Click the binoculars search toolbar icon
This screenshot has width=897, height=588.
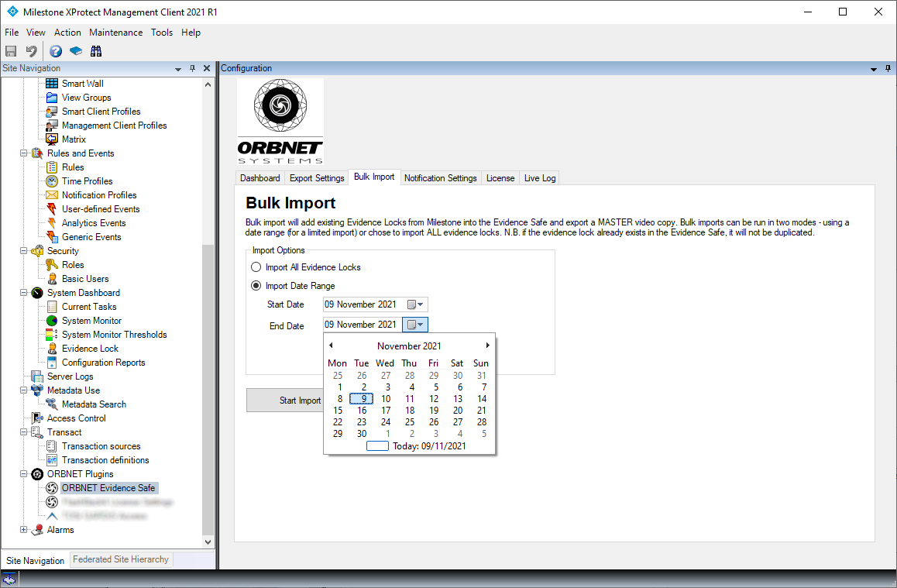96,51
